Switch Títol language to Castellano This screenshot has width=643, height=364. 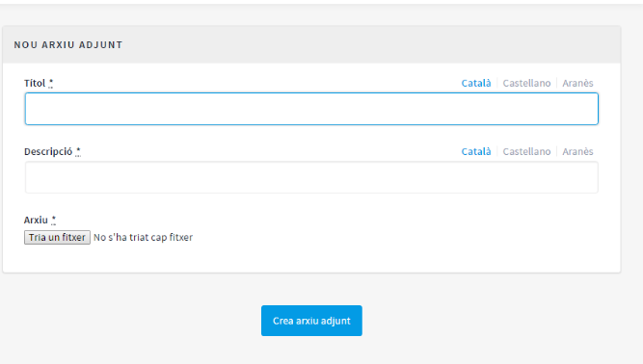[x=526, y=83]
